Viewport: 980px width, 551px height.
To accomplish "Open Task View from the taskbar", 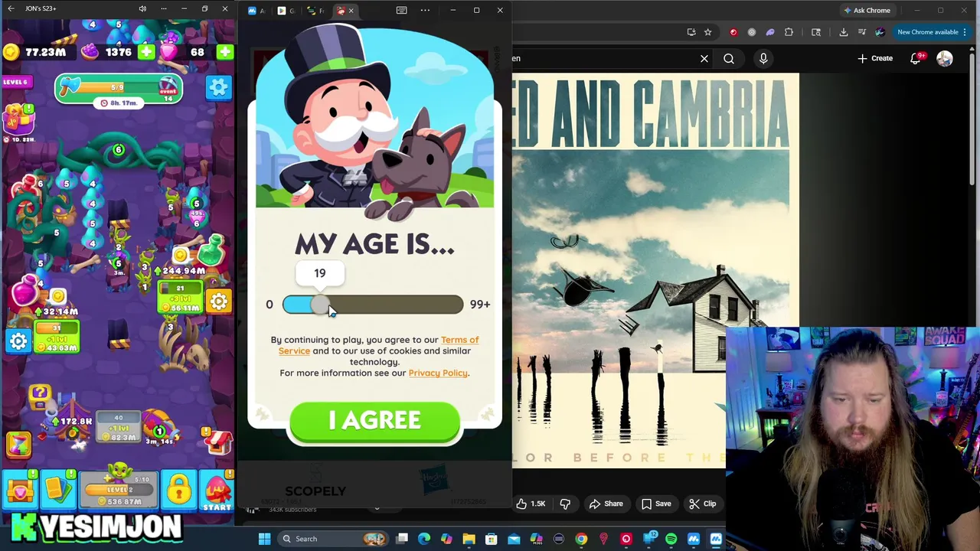I will point(402,539).
